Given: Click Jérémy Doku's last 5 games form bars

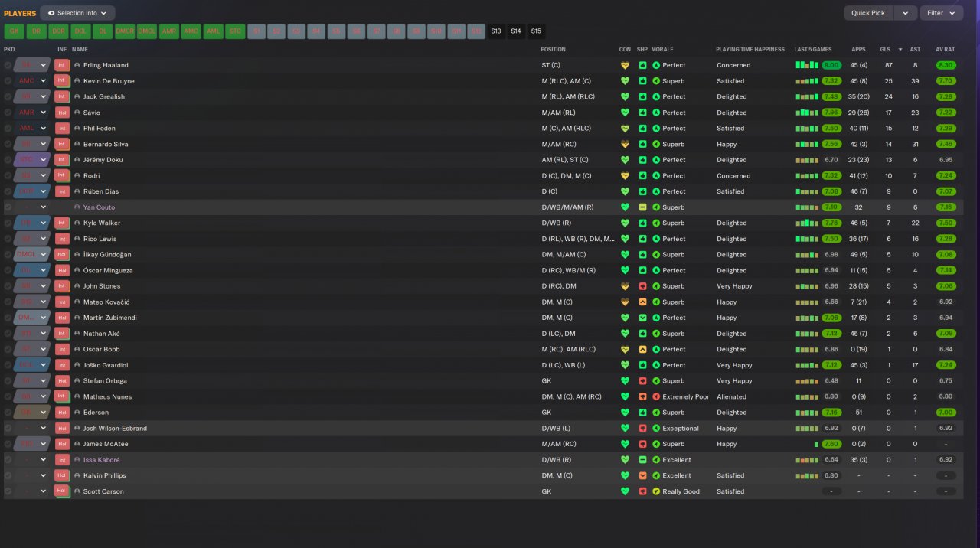Looking at the screenshot, I should point(807,160).
